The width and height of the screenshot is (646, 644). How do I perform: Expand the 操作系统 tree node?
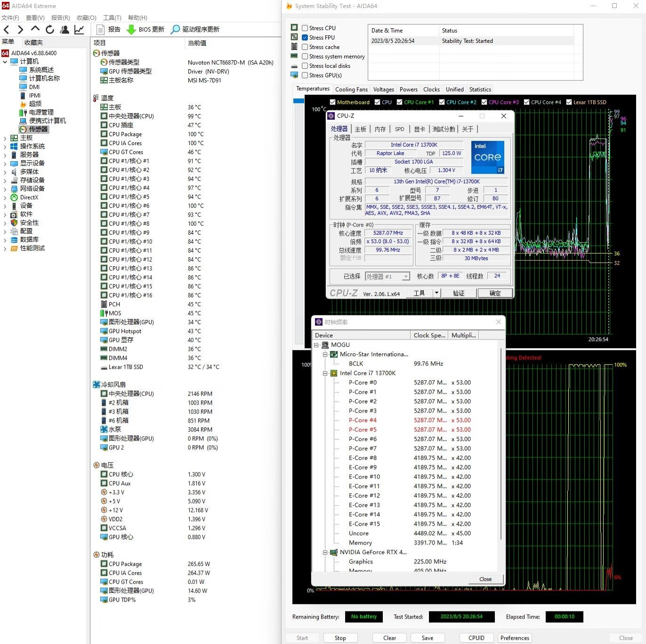(x=5, y=147)
